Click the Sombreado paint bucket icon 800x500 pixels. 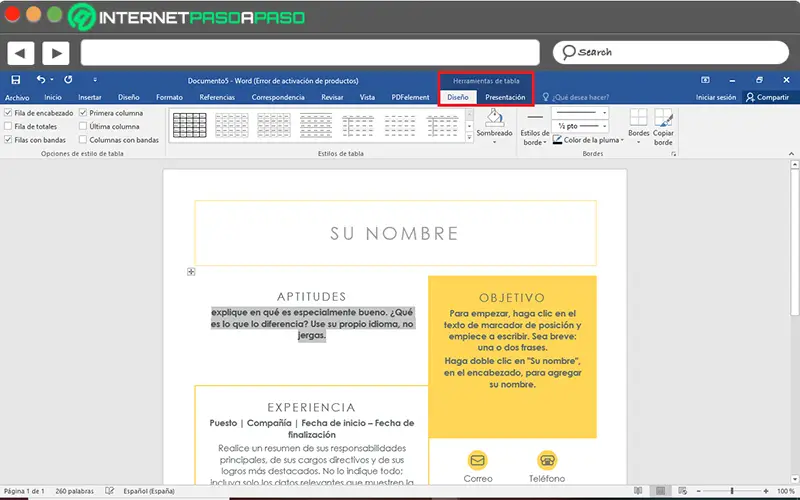494,118
